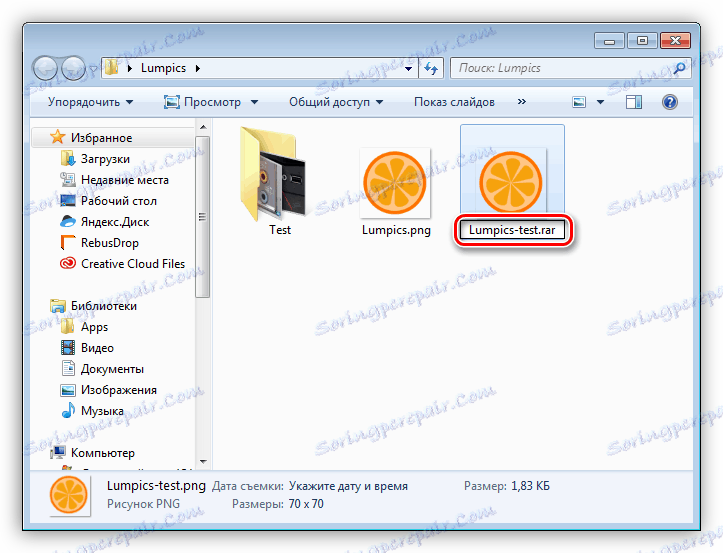This screenshot has width=723, height=553.
Task: Click the Рабочий стол monitor icon
Action: click(68, 201)
